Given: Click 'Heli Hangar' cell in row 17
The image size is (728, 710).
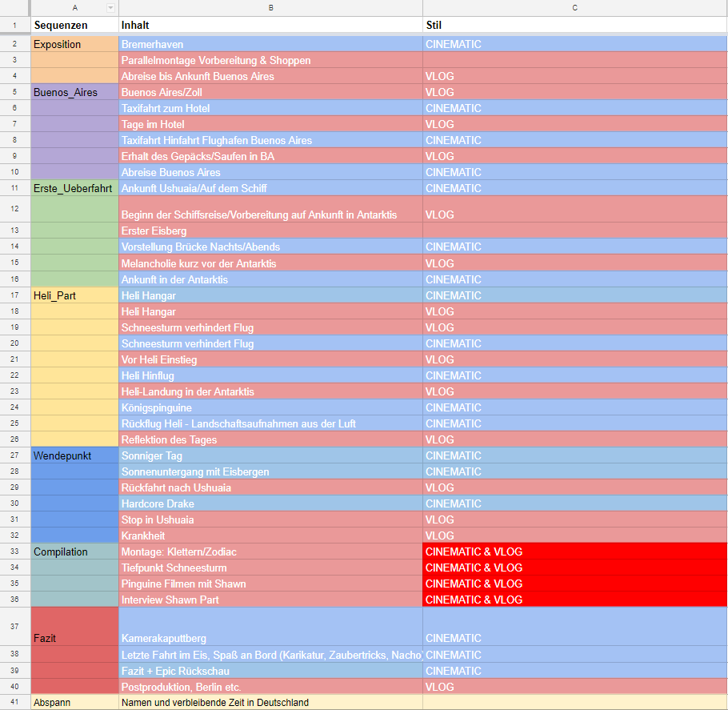Looking at the screenshot, I should click(270, 295).
